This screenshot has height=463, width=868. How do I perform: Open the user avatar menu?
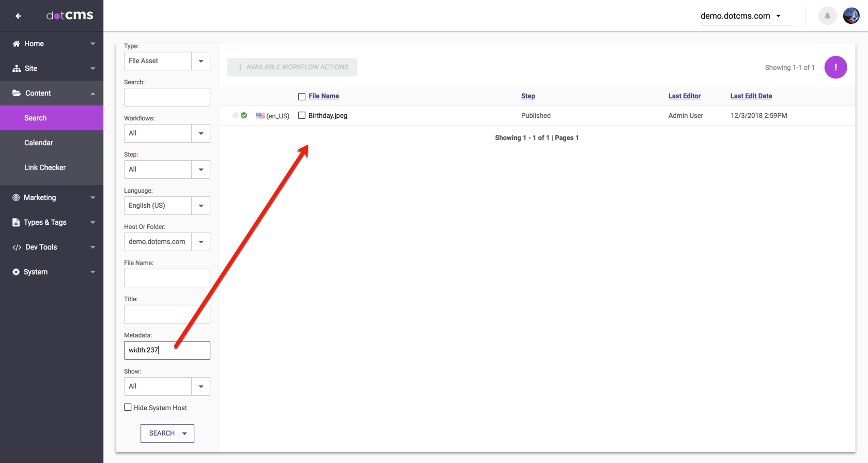(851, 16)
